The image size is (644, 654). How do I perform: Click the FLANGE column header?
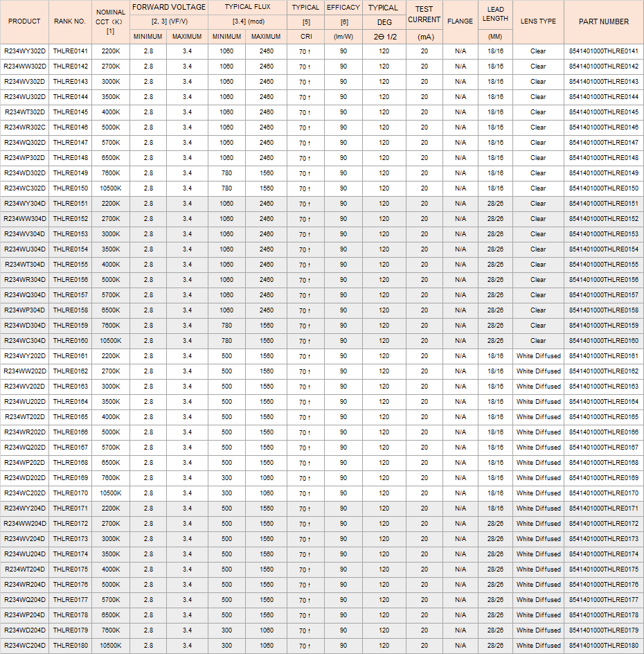coord(460,21)
